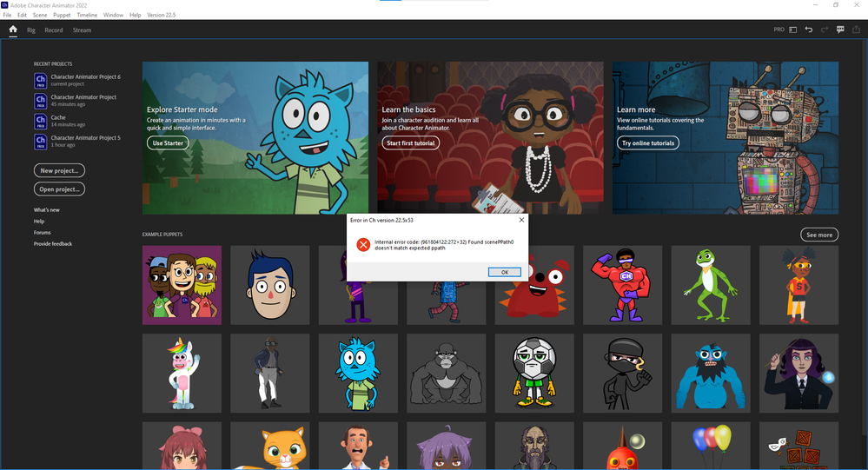
Task: Open the old bearded man puppet thumbnail
Action: 534,446
